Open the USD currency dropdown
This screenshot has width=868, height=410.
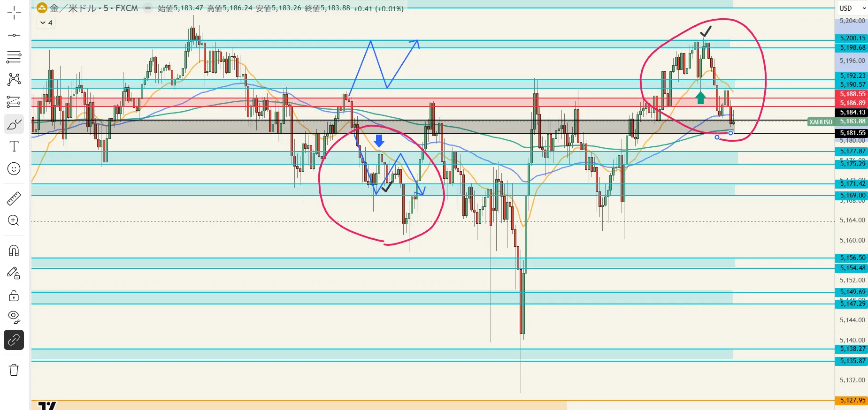[853, 8]
